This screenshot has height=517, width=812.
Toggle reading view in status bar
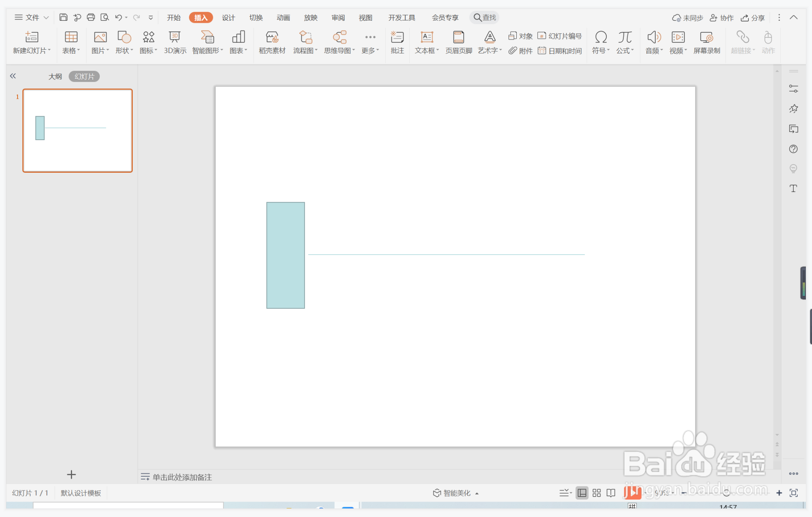point(611,493)
